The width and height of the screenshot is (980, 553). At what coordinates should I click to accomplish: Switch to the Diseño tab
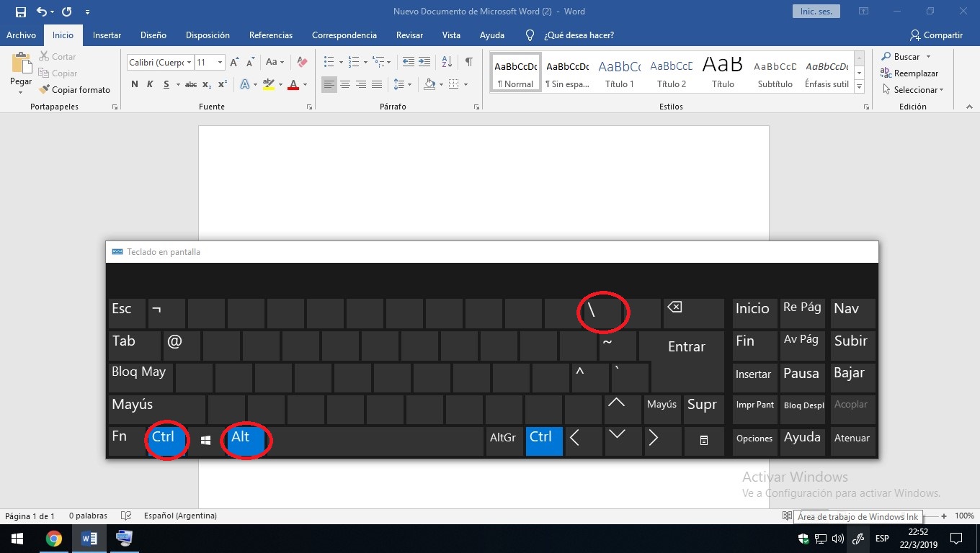(x=153, y=35)
